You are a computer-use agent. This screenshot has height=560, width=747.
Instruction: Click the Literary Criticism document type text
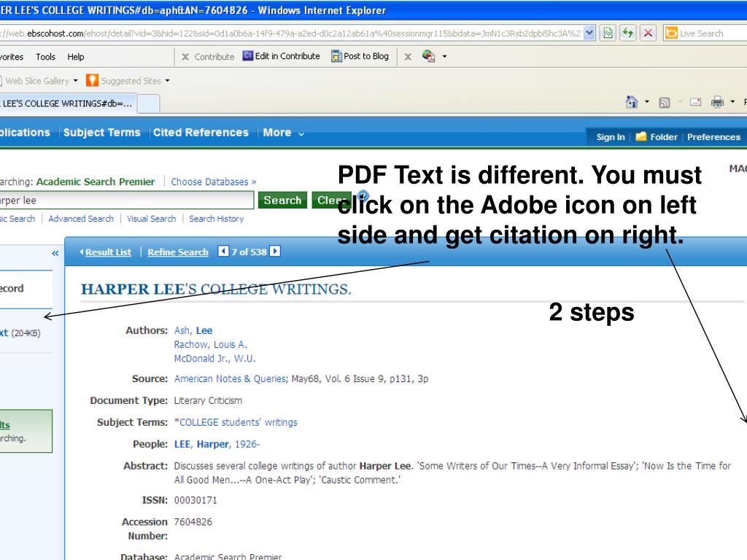(208, 400)
